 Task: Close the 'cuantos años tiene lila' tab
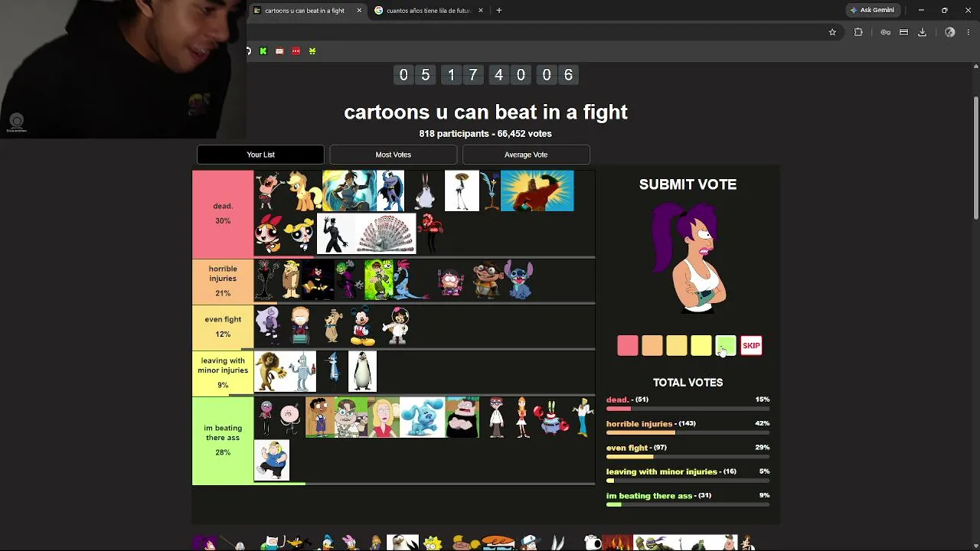click(481, 11)
